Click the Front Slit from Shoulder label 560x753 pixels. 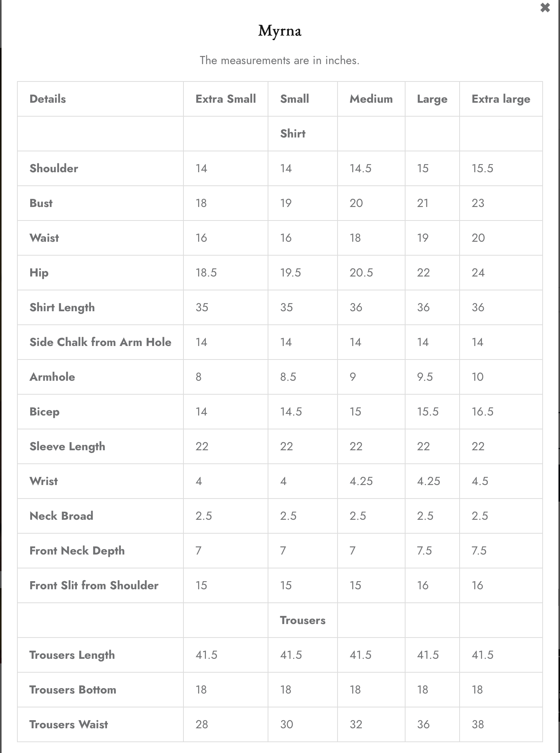(x=94, y=585)
